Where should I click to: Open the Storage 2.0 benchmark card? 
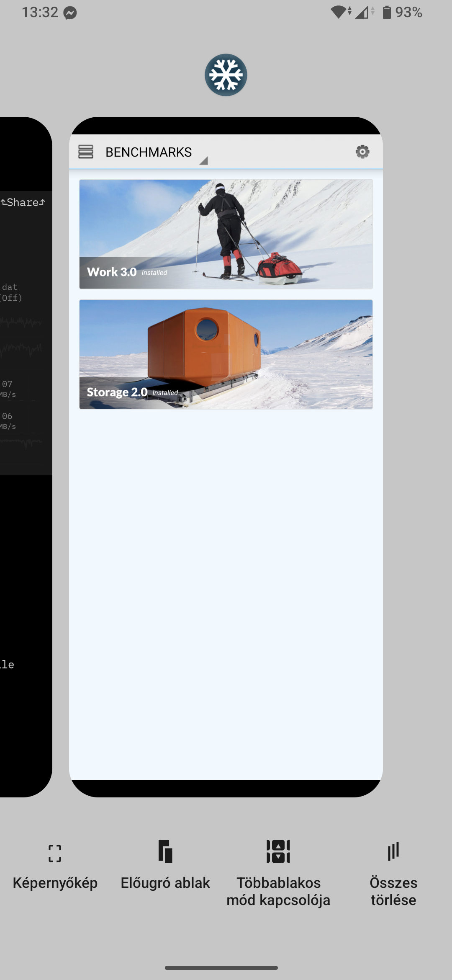[x=226, y=354]
